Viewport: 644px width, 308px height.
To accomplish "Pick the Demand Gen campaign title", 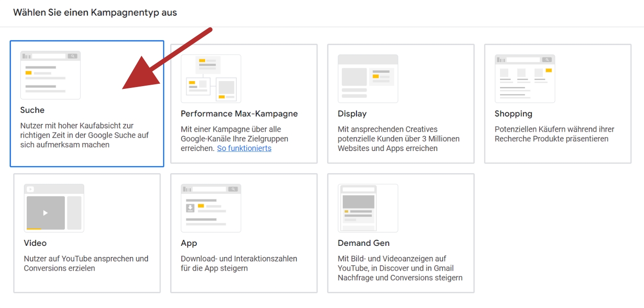I will 363,243.
